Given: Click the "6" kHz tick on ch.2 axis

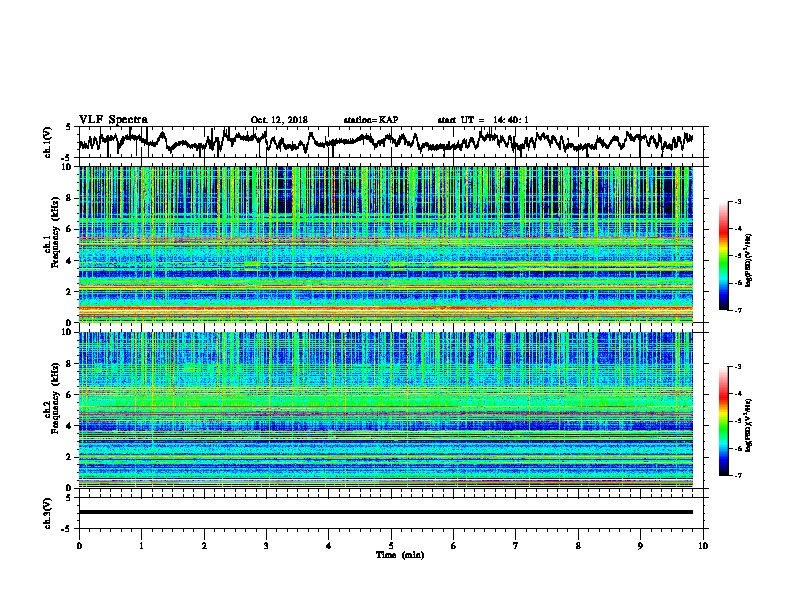Looking at the screenshot, I should tap(71, 394).
